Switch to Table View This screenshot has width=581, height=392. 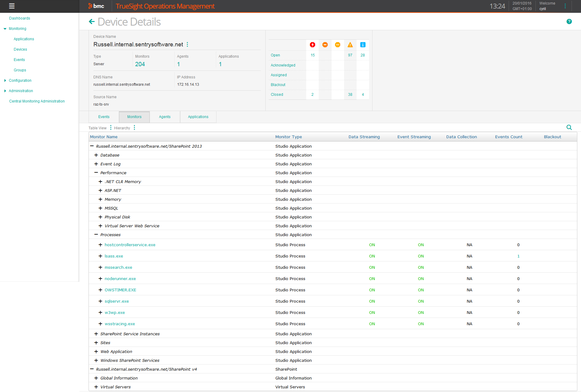[x=98, y=128]
